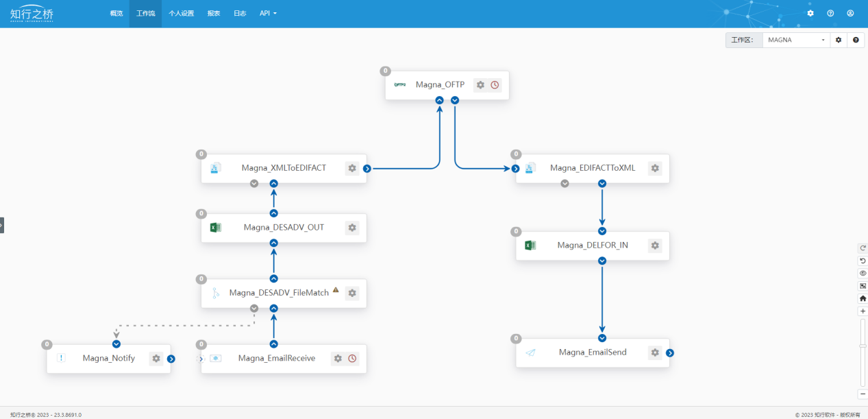Click the undo arrow in canvas toolbar
The height and width of the screenshot is (419, 868).
pyautogui.click(x=863, y=261)
